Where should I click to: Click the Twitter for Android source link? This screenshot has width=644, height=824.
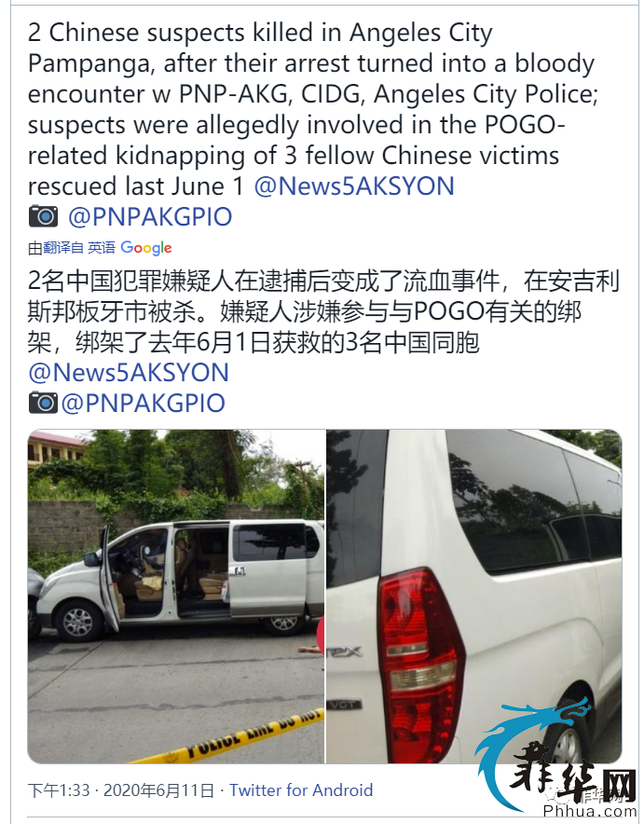pos(301,790)
